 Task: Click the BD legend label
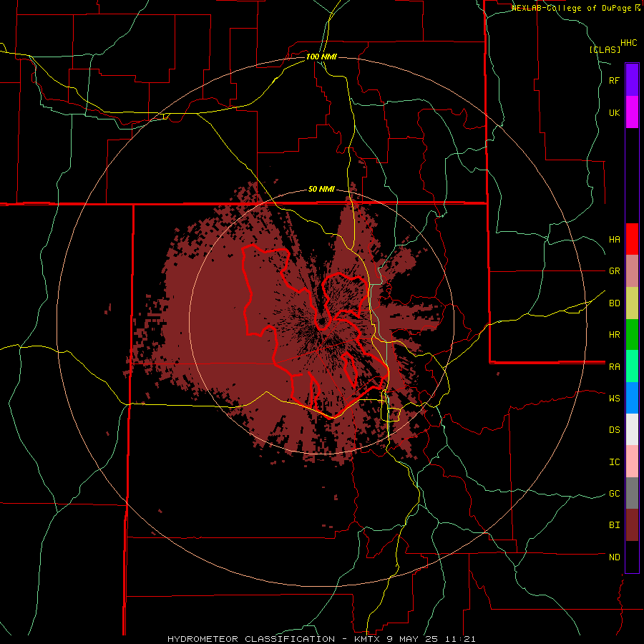pos(615,303)
